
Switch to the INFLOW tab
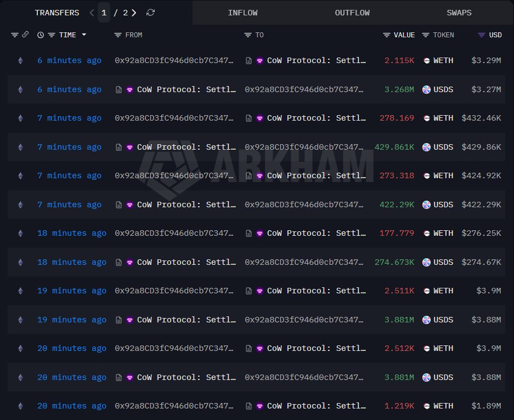tap(242, 13)
